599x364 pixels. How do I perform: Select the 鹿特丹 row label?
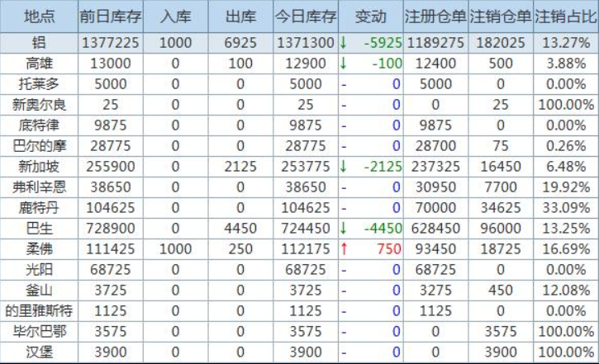pyautogui.click(x=38, y=208)
